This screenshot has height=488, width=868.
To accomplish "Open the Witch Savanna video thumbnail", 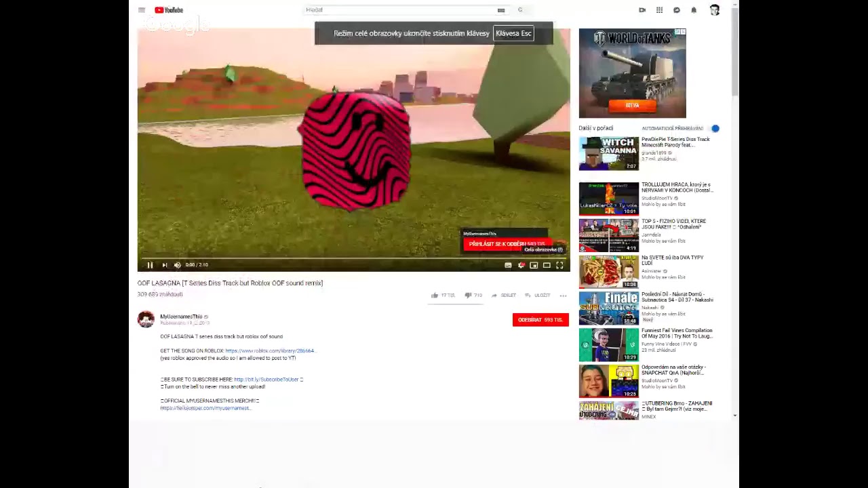I will 609,153.
